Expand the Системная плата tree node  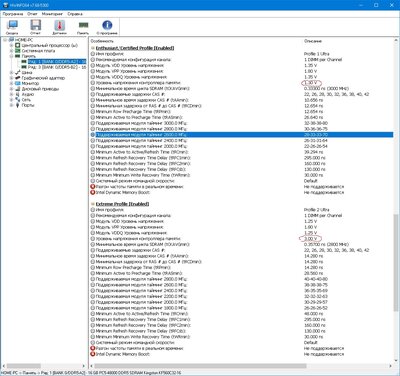pos(11,51)
